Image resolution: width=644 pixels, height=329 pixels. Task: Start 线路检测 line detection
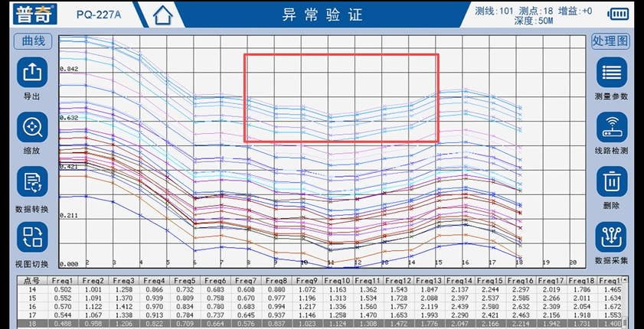[x=612, y=127]
